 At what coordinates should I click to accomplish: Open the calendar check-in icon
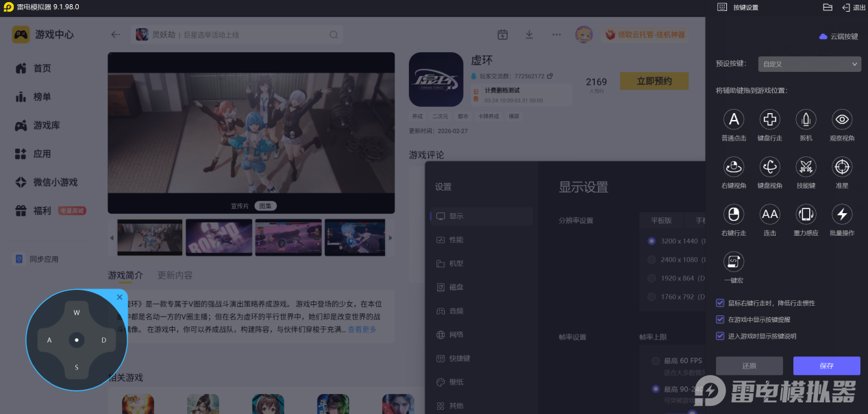tap(502, 34)
